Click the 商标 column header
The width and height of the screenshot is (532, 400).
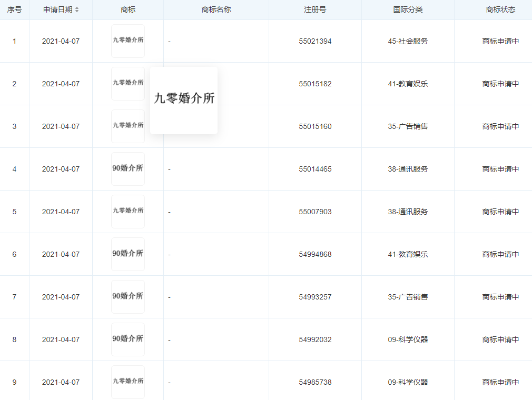tap(128, 10)
